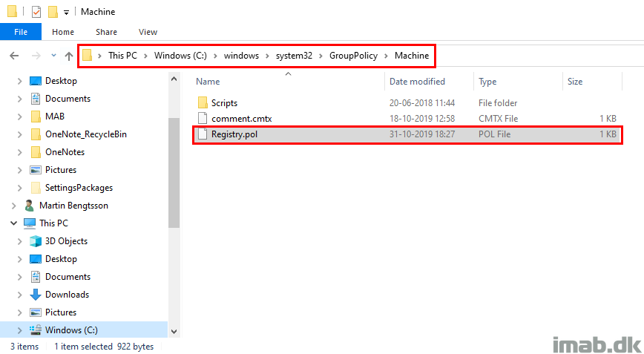Click the Windows (C:) drive icon
The height and width of the screenshot is (354, 644).
pyautogui.click(x=36, y=330)
